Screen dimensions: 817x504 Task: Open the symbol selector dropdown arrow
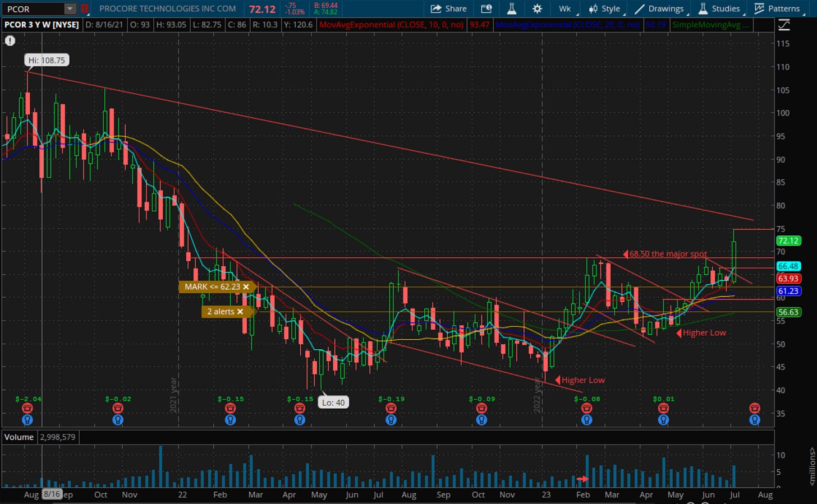point(70,9)
